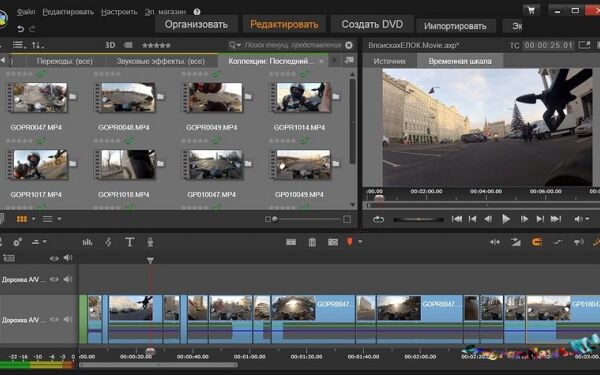Open the shopping cart store icon
The width and height of the screenshot is (600, 375).
(531, 10)
